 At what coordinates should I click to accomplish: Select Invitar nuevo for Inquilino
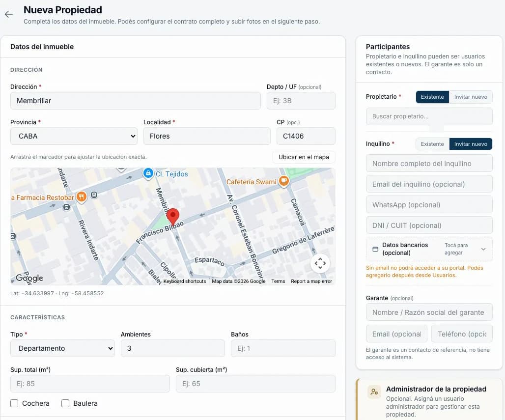(471, 144)
